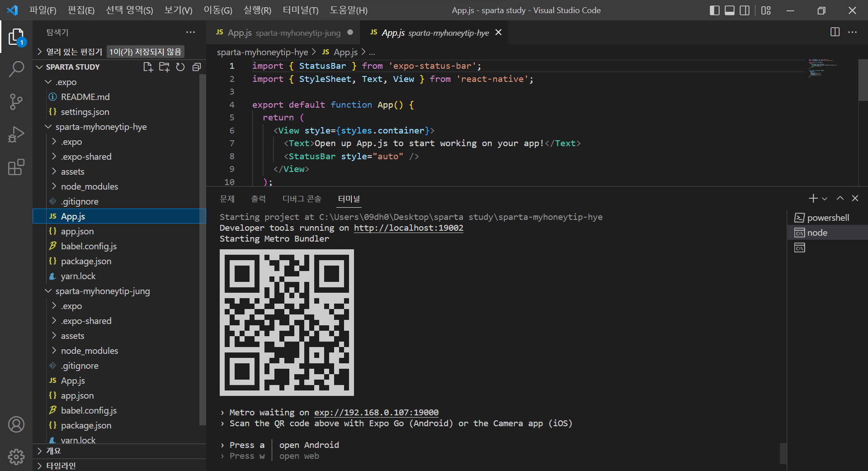Click the 10(가) 저장되지 않음 badge
The height and width of the screenshot is (471, 868).
(145, 52)
